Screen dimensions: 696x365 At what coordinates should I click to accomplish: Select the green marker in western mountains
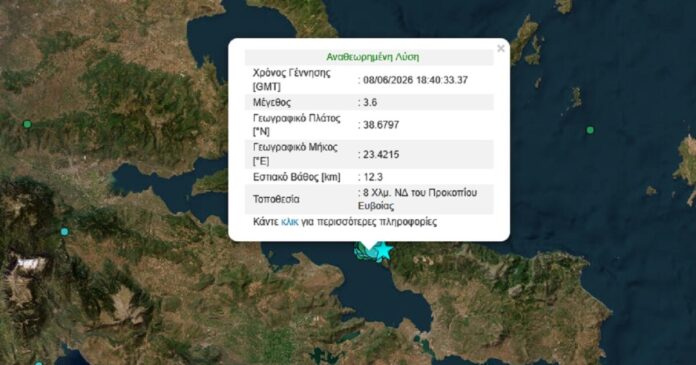[x=27, y=124]
